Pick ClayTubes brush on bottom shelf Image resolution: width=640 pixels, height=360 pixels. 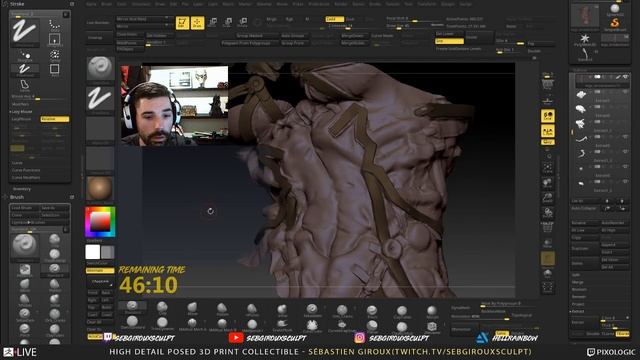402,312
